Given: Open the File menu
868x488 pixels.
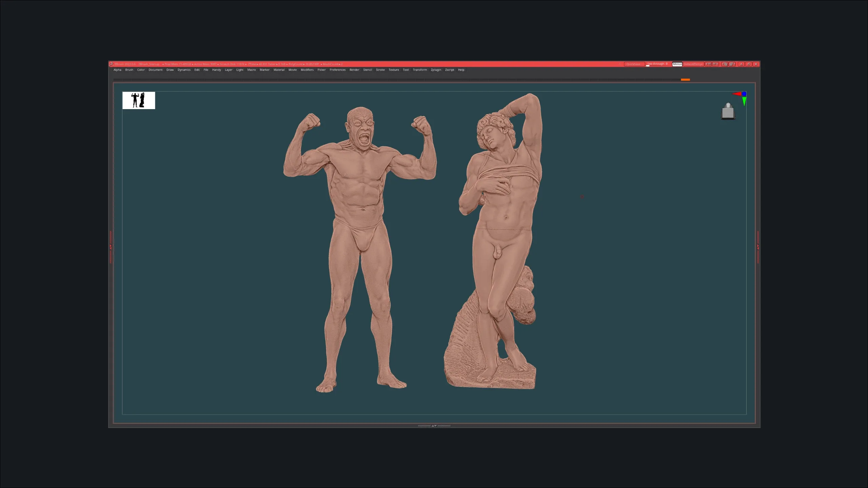Looking at the screenshot, I should tap(206, 70).
